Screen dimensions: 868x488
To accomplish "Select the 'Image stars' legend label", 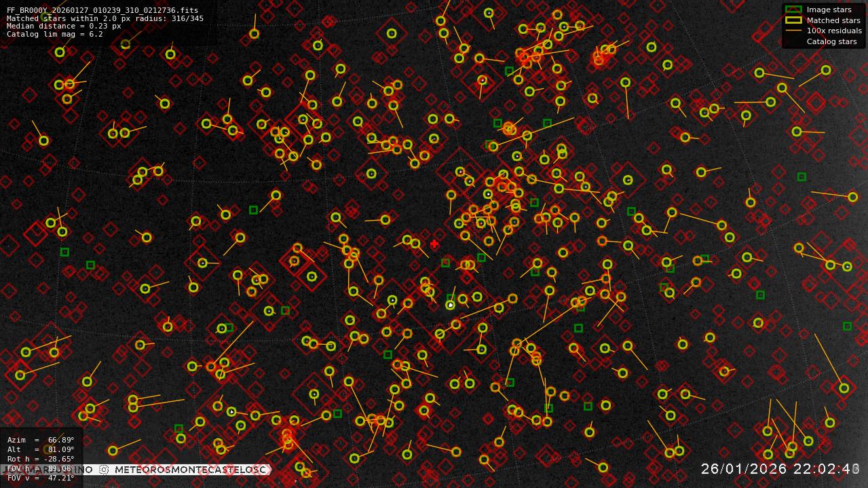I will coord(829,10).
